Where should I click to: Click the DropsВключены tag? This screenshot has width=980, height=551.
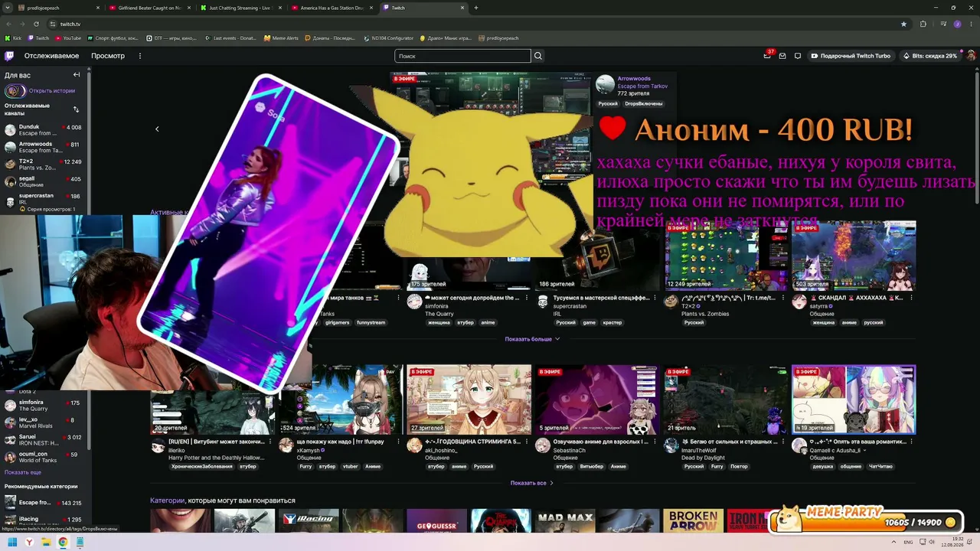point(643,103)
